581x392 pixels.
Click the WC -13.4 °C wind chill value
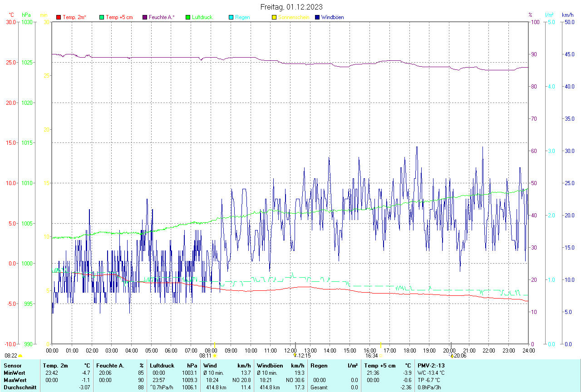click(431, 373)
